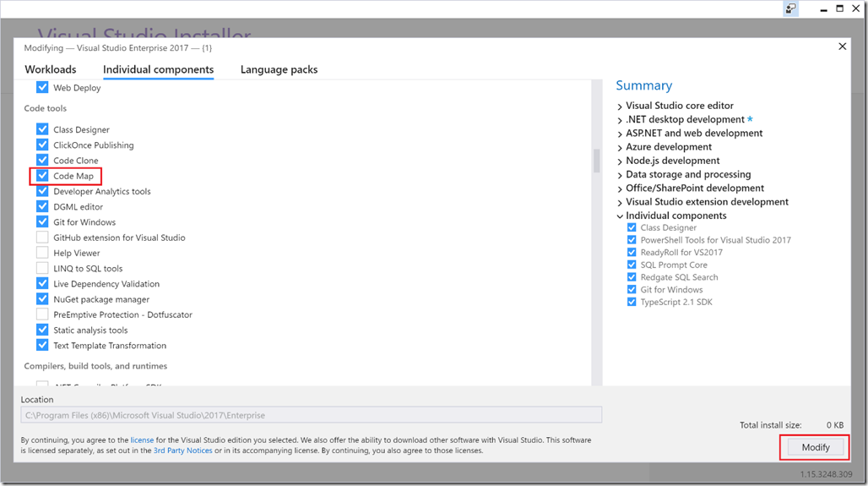Open the license link

click(142, 440)
